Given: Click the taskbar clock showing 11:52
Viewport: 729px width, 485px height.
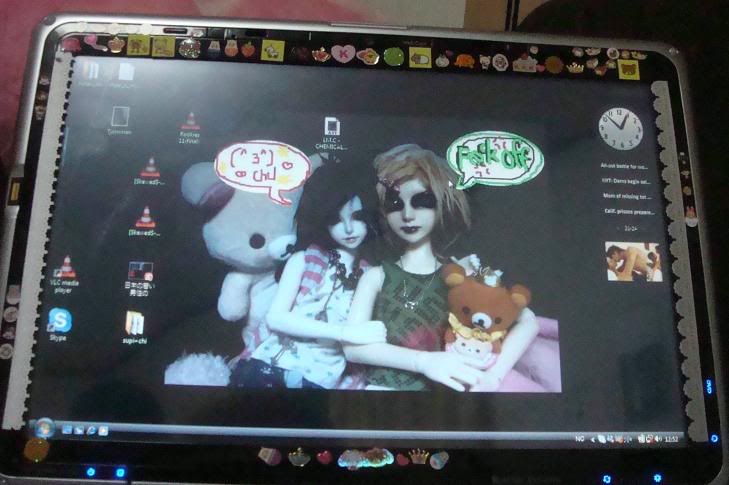Looking at the screenshot, I should [671, 438].
